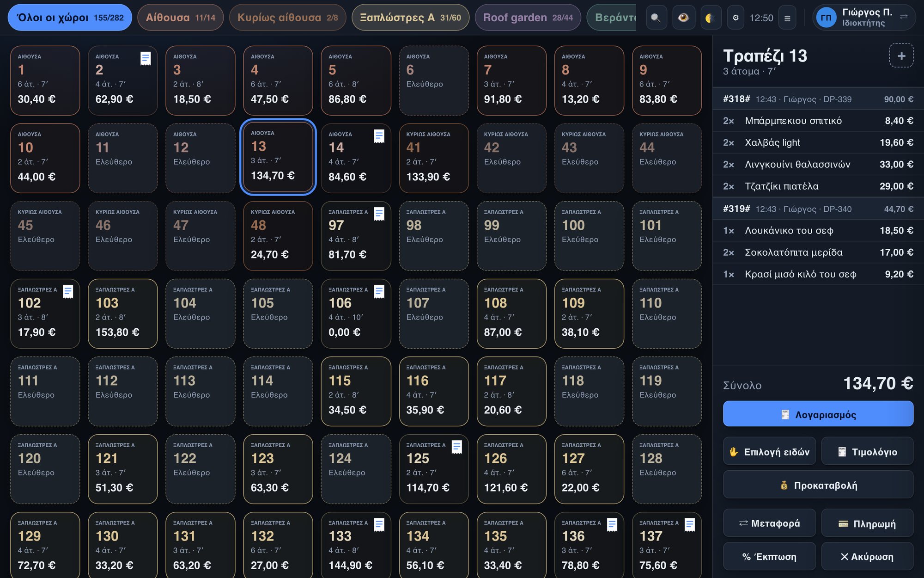The width and height of the screenshot is (924, 578).
Task: Open the hamburger menu icon
Action: click(787, 18)
